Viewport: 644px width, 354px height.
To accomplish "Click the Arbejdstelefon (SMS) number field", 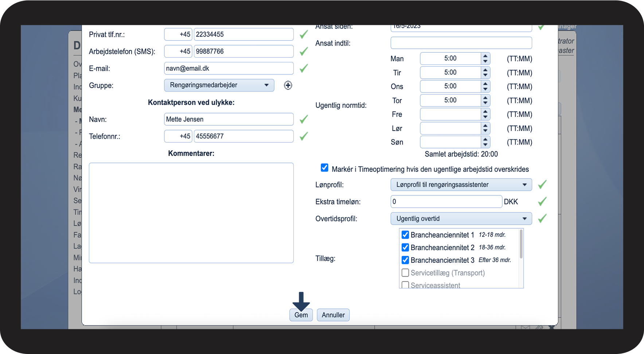I will (x=243, y=51).
